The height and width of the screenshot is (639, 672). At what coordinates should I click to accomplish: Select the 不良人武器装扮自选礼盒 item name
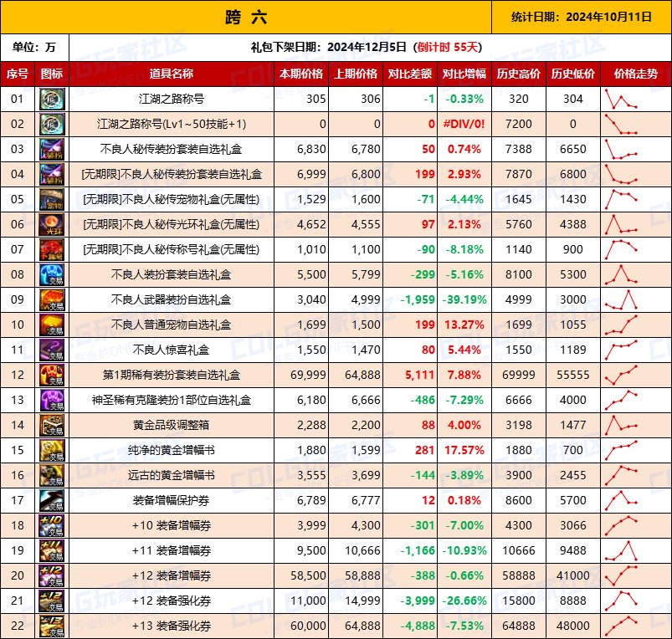click(172, 299)
